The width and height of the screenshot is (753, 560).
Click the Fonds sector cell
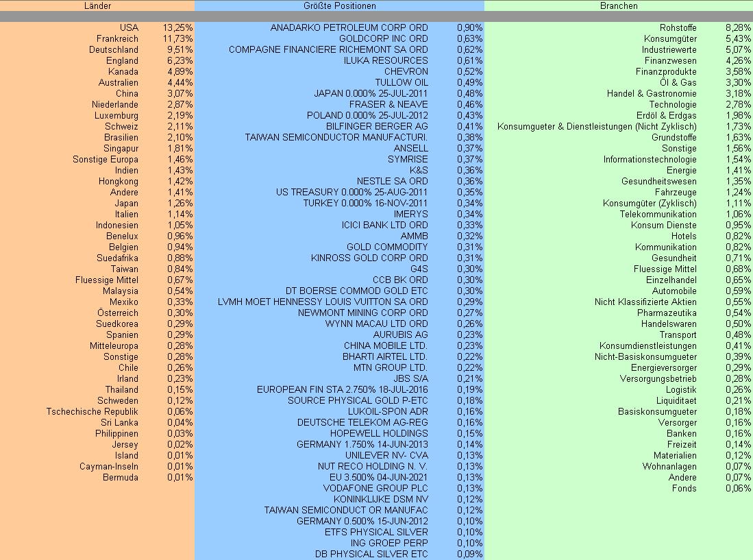tap(684, 489)
